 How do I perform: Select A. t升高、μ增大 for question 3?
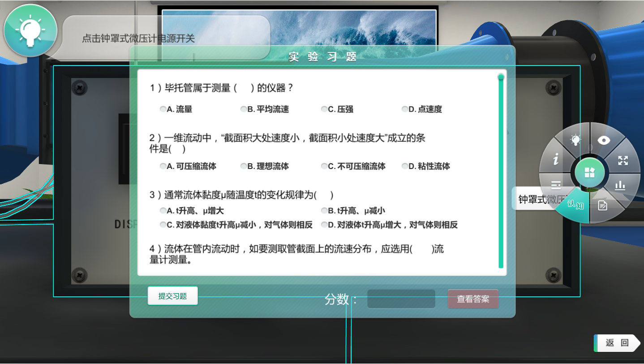point(163,211)
